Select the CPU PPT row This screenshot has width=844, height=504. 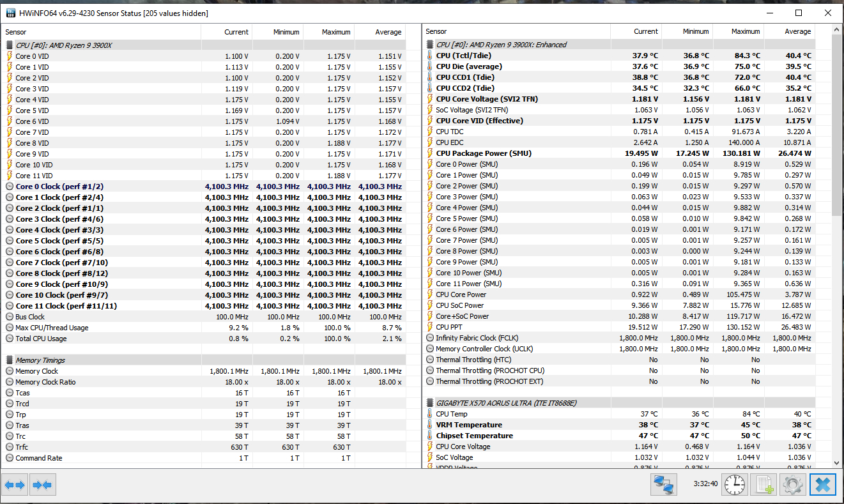click(x=619, y=327)
